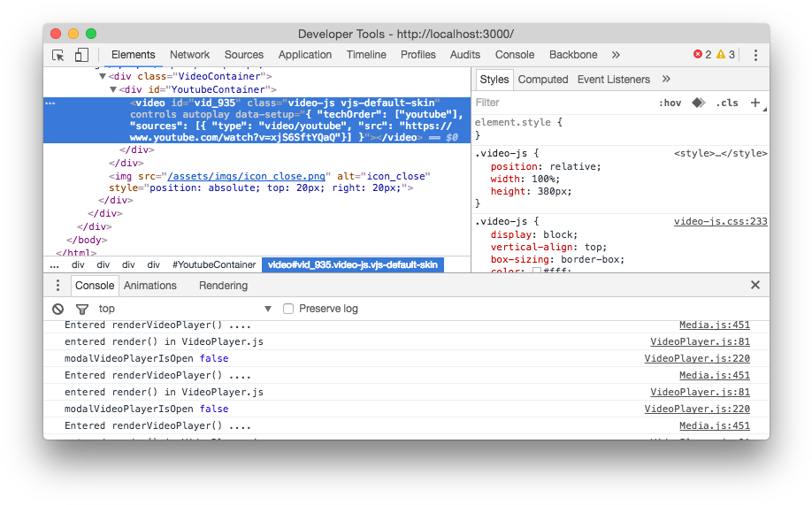Switch to the Network tab
The image size is (812, 505).
tap(189, 55)
